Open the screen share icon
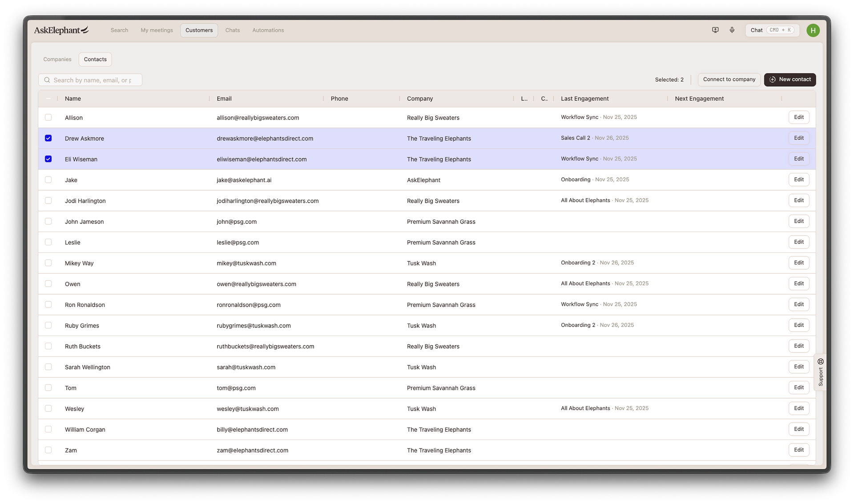854x504 pixels. tap(715, 30)
